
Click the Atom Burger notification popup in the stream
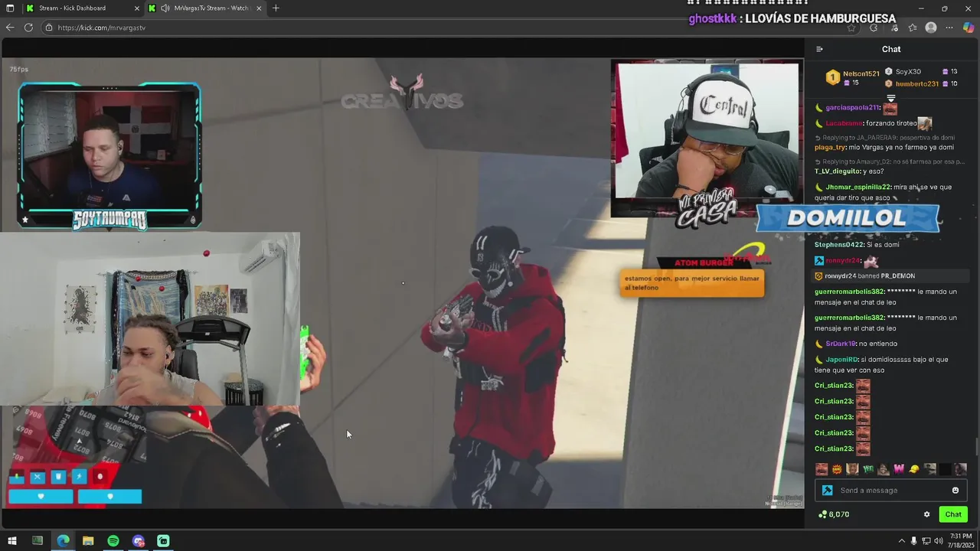point(691,283)
